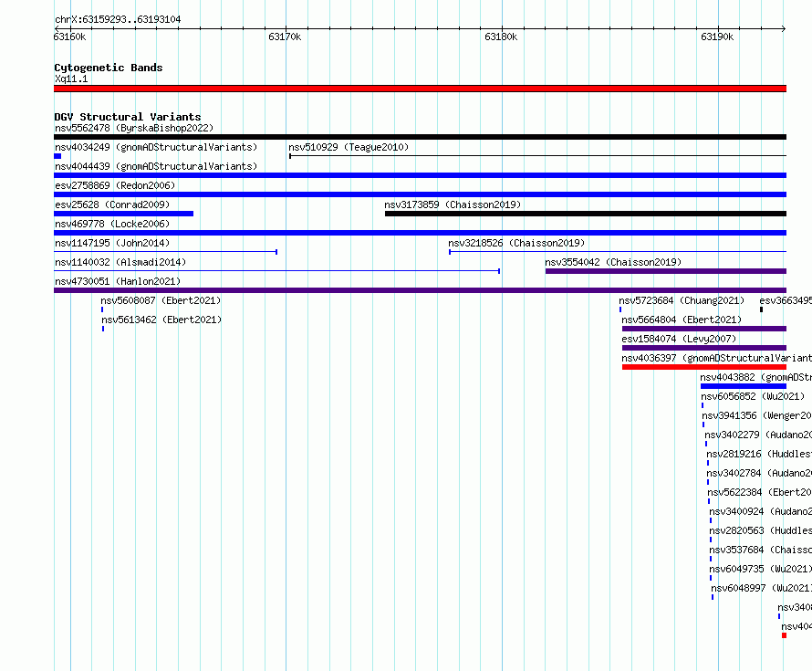Select the red Xq11.1 cytogenetic band bar
The width and height of the screenshot is (812, 671).
[420, 89]
